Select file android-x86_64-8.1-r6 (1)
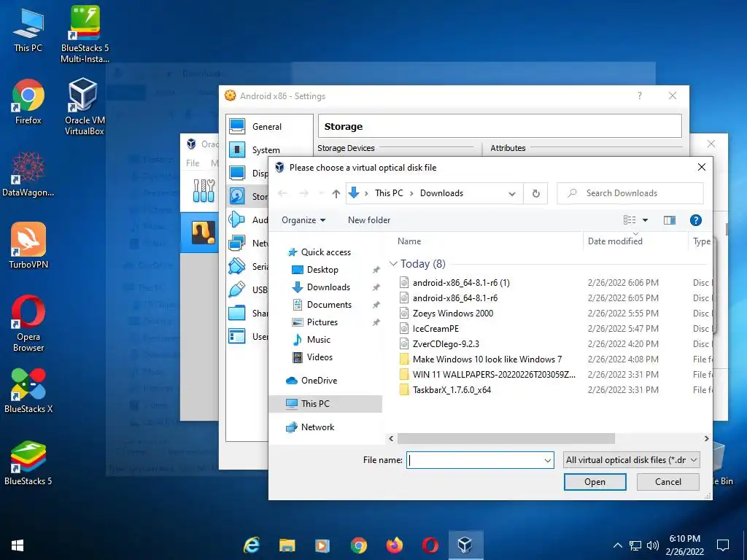This screenshot has height=560, width=747. pos(461,283)
